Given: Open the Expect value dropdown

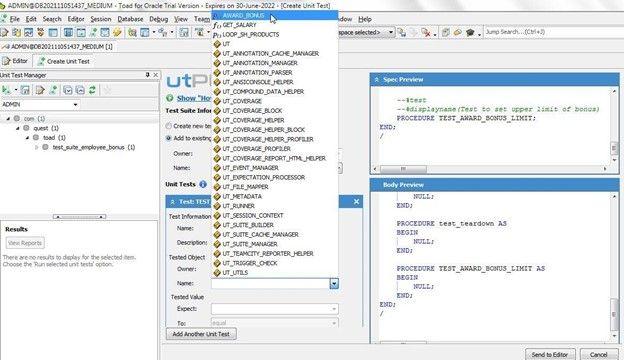Looking at the screenshot, I should pyautogui.click(x=334, y=309).
